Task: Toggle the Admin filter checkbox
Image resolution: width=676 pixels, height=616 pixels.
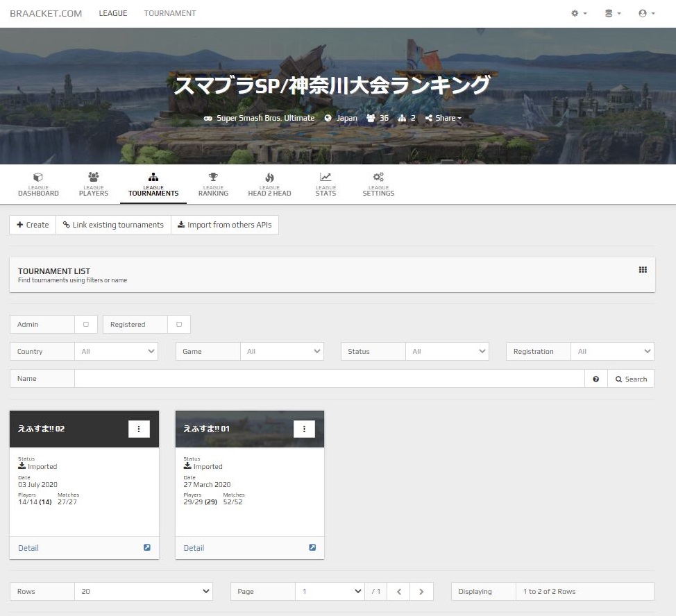Action: point(86,325)
